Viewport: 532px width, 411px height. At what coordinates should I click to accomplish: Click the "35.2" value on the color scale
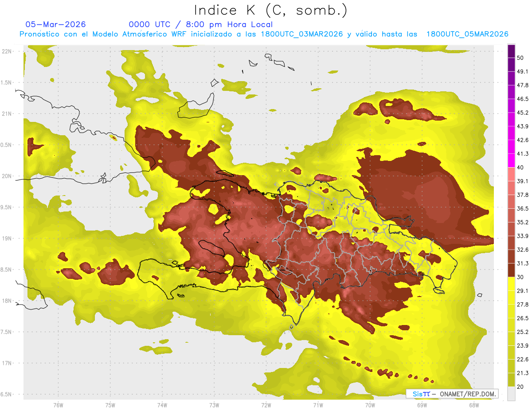[523, 222]
